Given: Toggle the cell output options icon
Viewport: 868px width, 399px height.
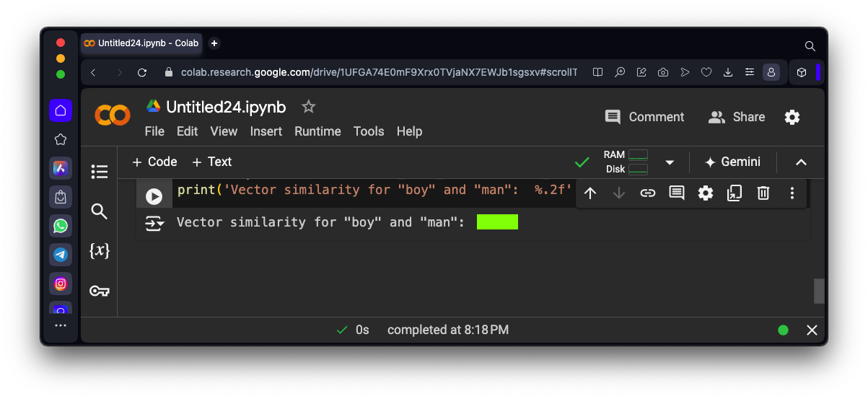Looking at the screenshot, I should (154, 223).
